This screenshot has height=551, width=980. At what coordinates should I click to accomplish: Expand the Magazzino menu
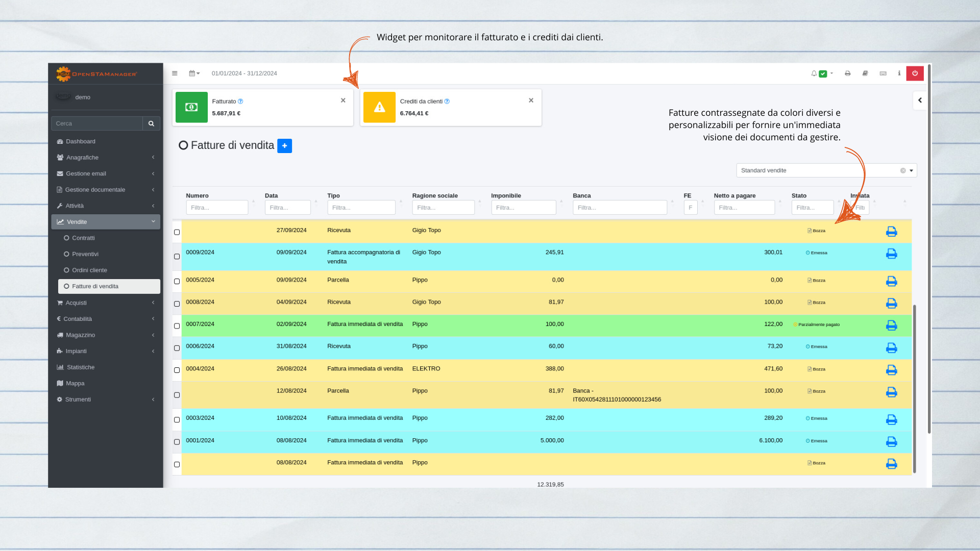106,335
